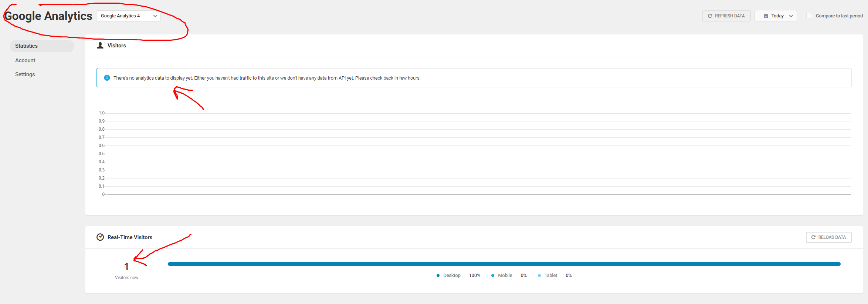Screen dimensions: 868x304
Task: Click the Real-Time Visitors clock icon
Action: pos(100,237)
